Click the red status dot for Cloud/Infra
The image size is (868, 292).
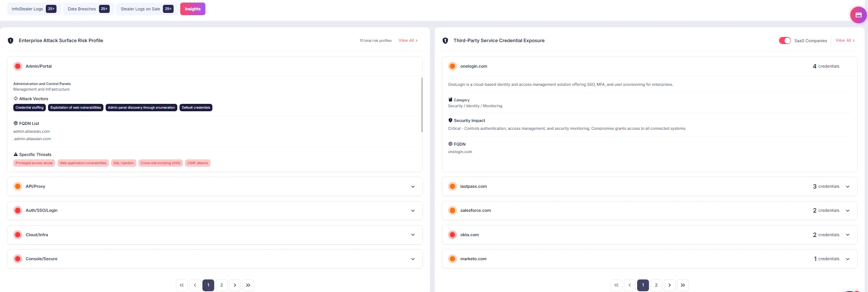18,235
